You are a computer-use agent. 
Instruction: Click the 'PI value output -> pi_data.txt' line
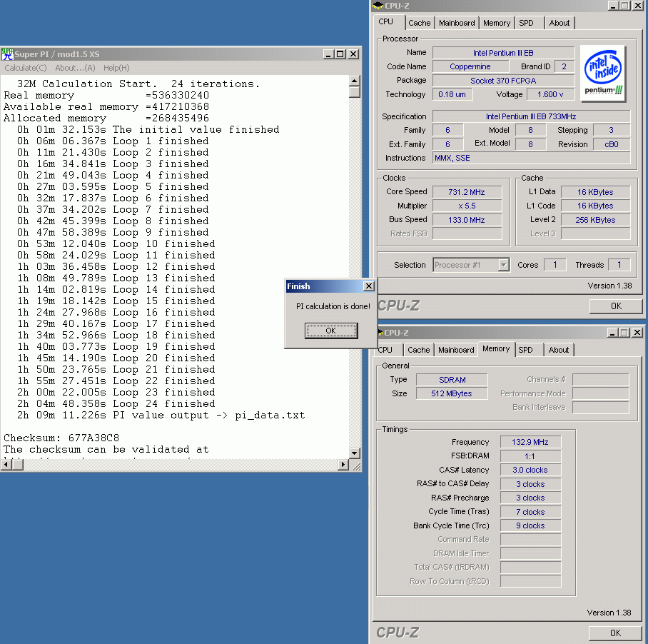pyautogui.click(x=161, y=415)
